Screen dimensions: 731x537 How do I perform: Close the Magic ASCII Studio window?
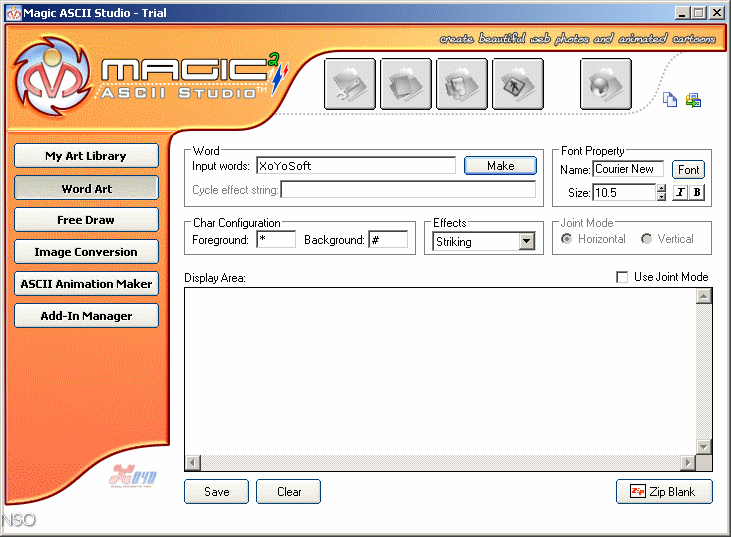(716, 13)
